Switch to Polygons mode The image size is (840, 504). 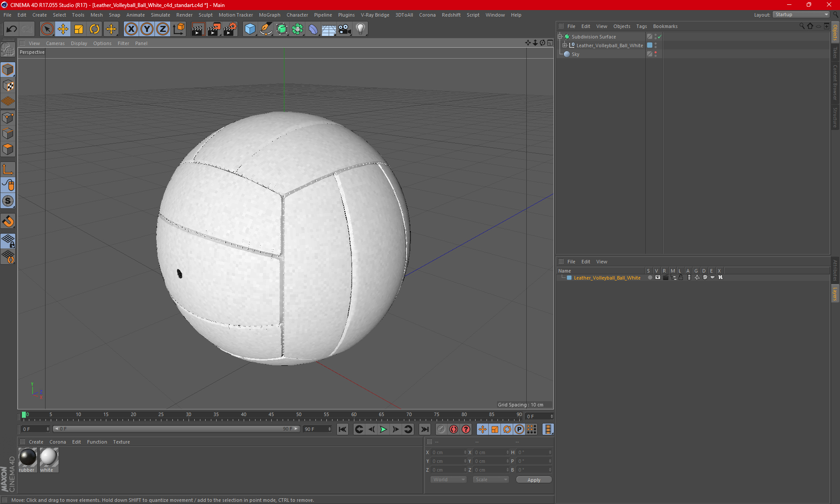8,149
